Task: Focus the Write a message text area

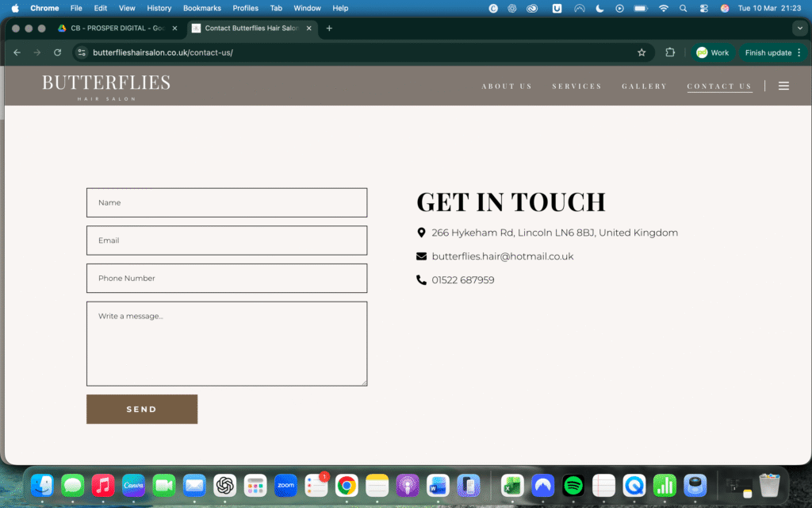Action: 227,344
